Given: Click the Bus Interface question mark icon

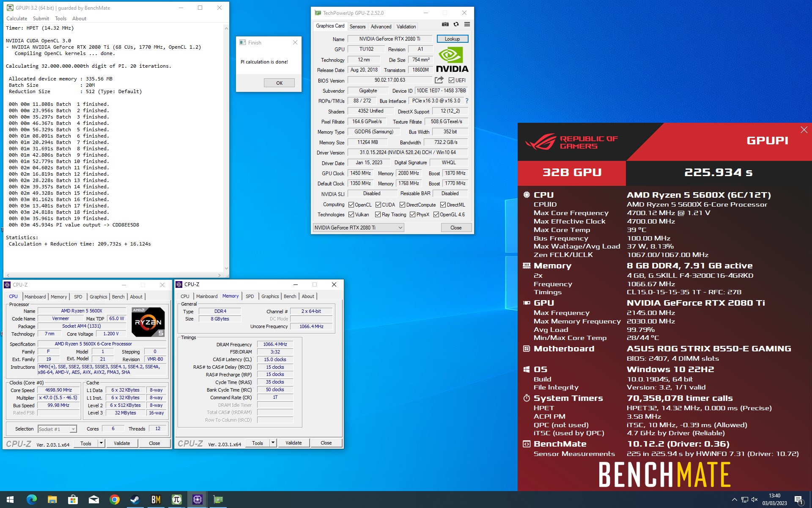Looking at the screenshot, I should (467, 101).
